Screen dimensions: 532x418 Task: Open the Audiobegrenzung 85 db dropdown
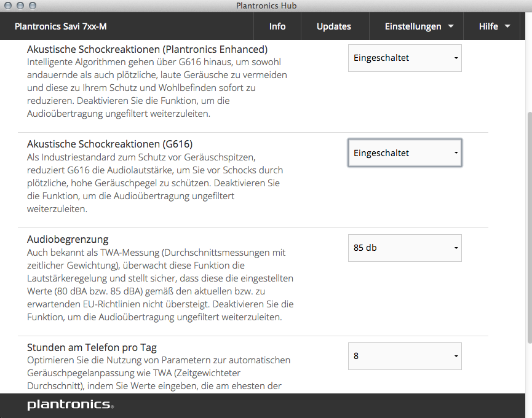tap(405, 248)
